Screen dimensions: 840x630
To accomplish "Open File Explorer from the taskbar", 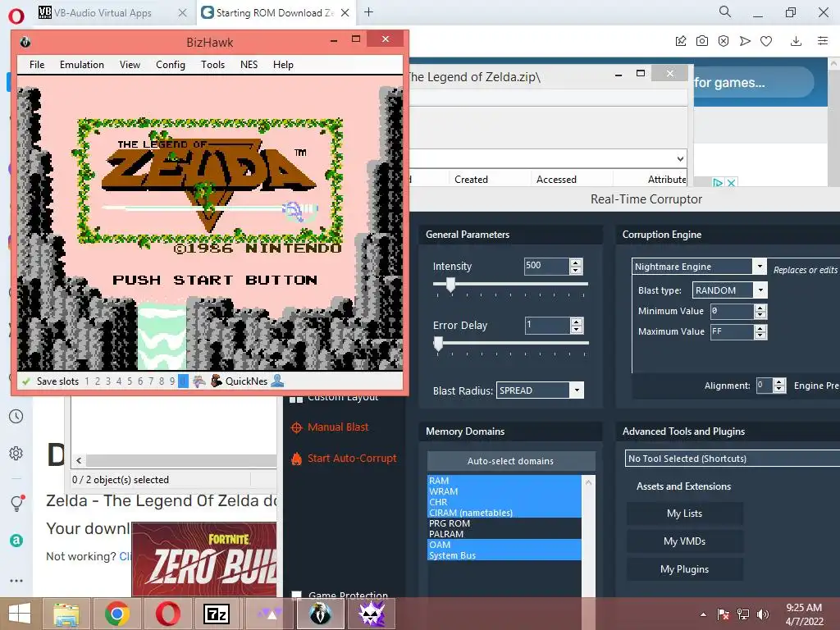I will 66,614.
